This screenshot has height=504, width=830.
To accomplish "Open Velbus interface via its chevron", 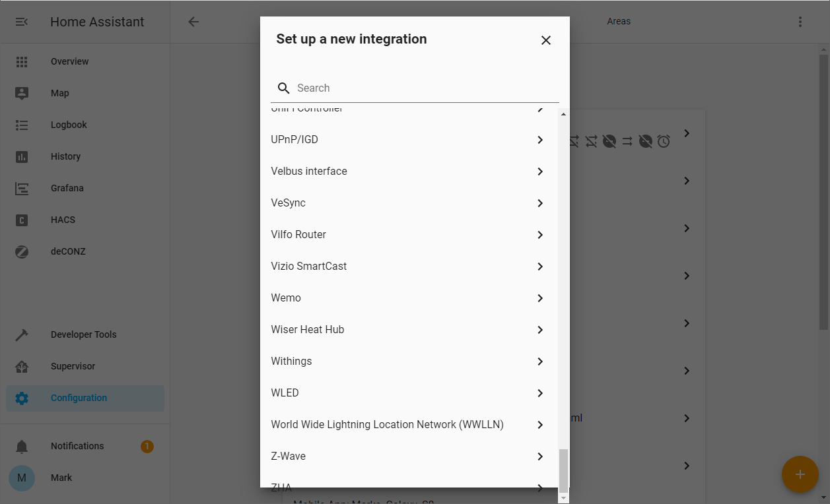I will (x=540, y=172).
